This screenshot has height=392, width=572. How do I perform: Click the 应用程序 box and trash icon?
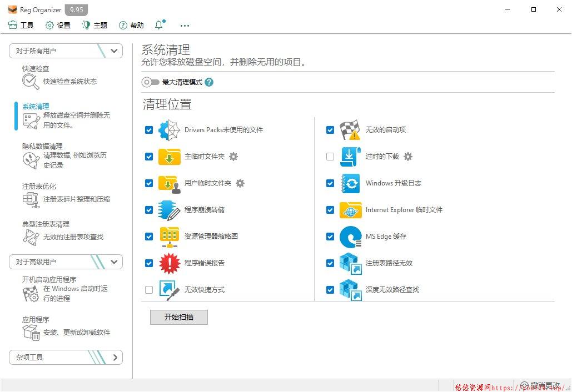[x=31, y=332]
